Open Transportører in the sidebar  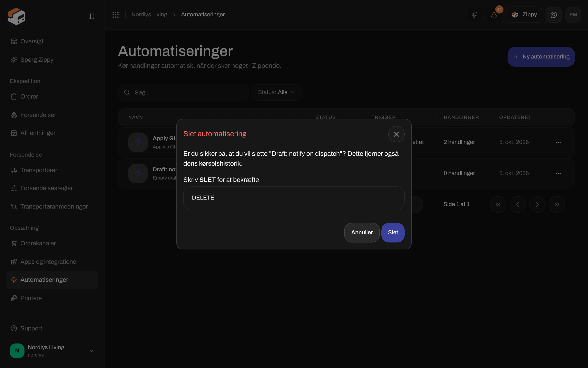[52, 170]
